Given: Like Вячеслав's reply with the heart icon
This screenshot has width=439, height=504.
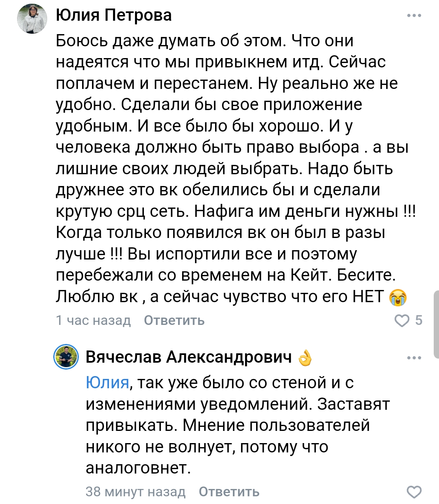Looking at the screenshot, I should 414,492.
